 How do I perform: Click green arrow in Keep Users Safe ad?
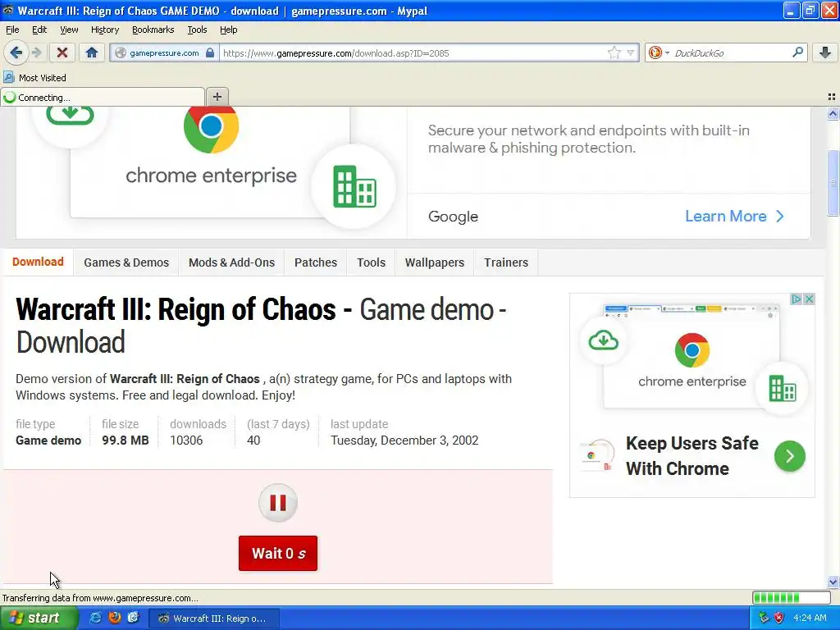(x=790, y=456)
